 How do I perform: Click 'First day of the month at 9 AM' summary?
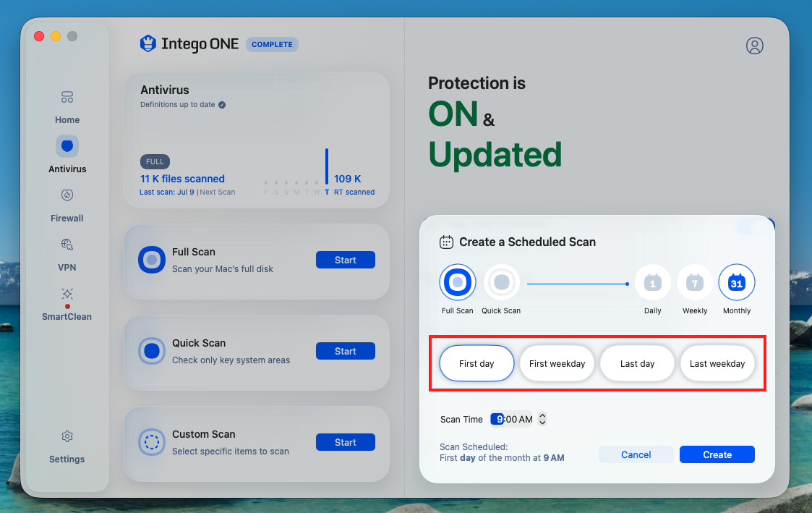click(x=502, y=458)
